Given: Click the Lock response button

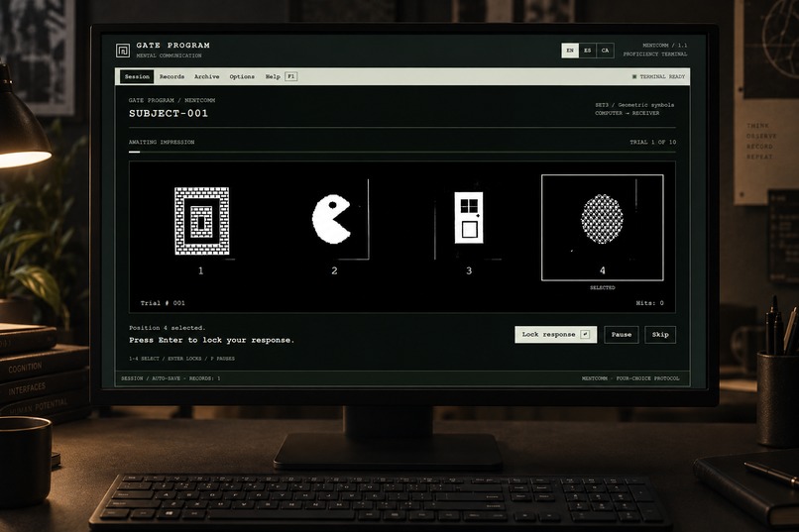Looking at the screenshot, I should coord(555,335).
